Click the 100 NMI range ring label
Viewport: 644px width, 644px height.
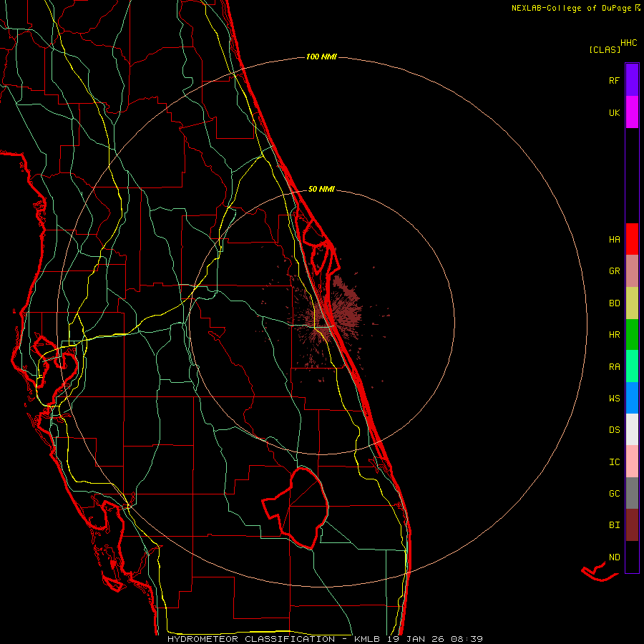[x=321, y=57]
